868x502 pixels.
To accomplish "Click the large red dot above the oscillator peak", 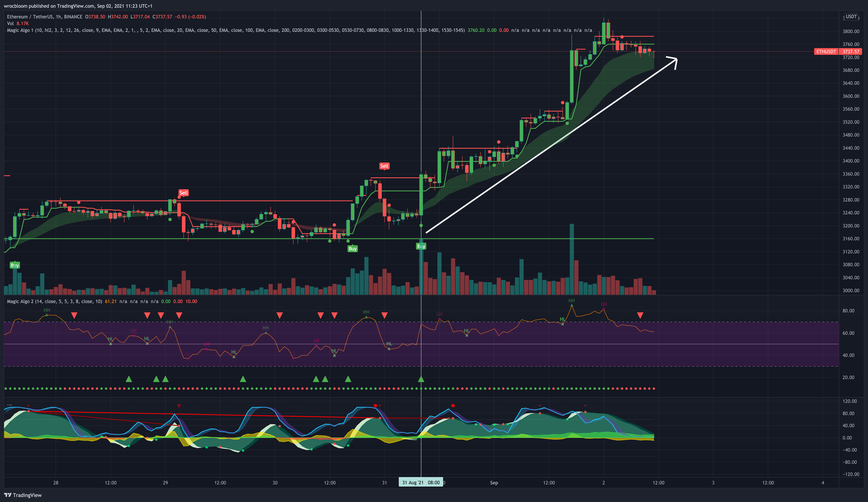I will click(453, 406).
